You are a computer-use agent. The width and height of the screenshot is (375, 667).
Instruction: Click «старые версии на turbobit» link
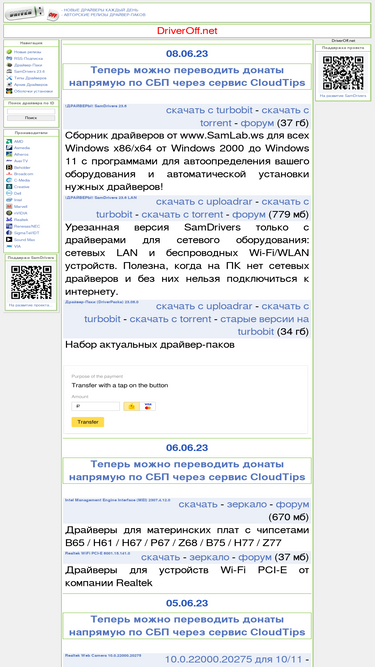pos(264,325)
